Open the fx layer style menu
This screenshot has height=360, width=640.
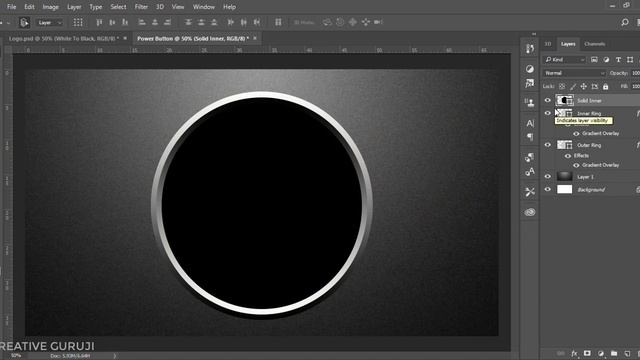[x=574, y=353]
